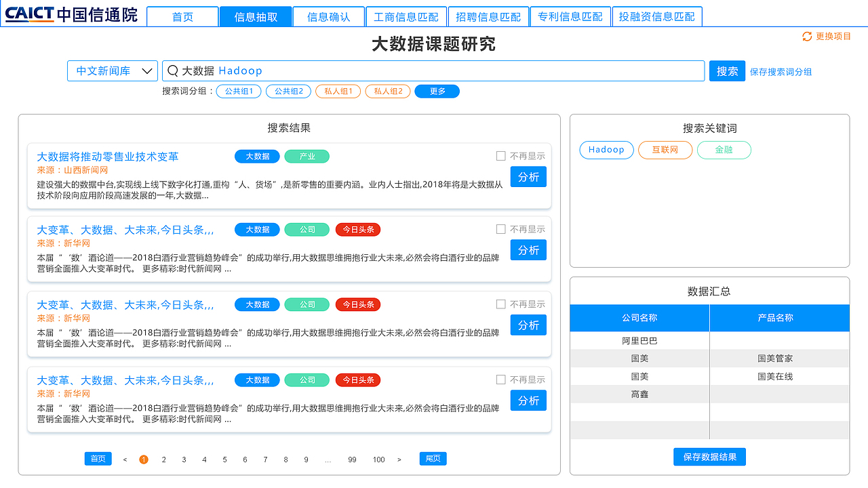Viewport: 868px width, 488px height.
Task: Click the 更换项目 link
Action: (833, 37)
